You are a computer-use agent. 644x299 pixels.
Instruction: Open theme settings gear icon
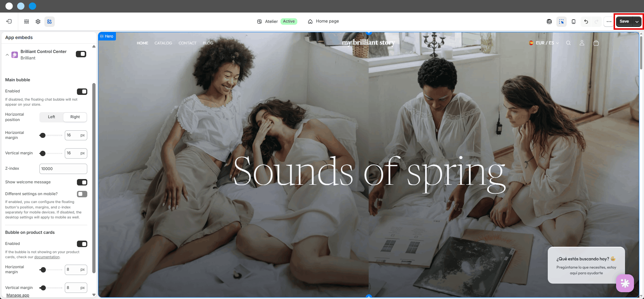click(x=38, y=21)
